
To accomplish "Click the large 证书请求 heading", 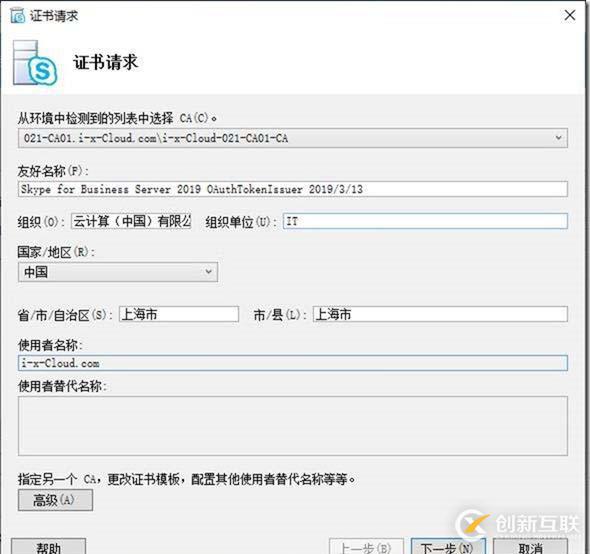I will [106, 62].
